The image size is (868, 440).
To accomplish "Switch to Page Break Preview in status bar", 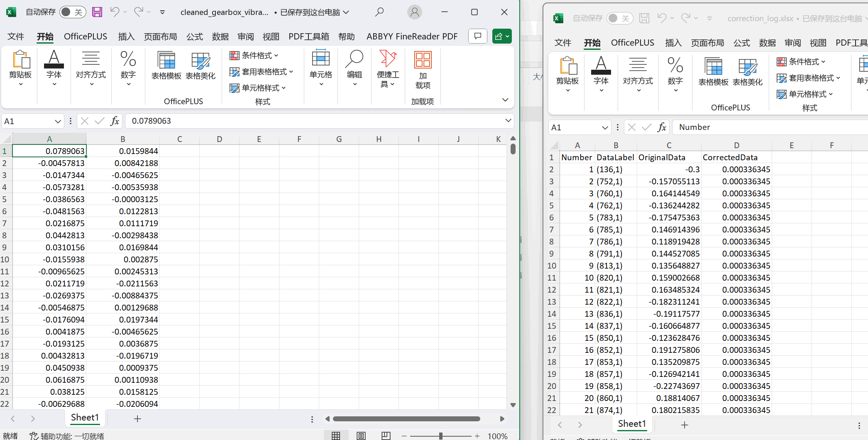I will pos(386,435).
